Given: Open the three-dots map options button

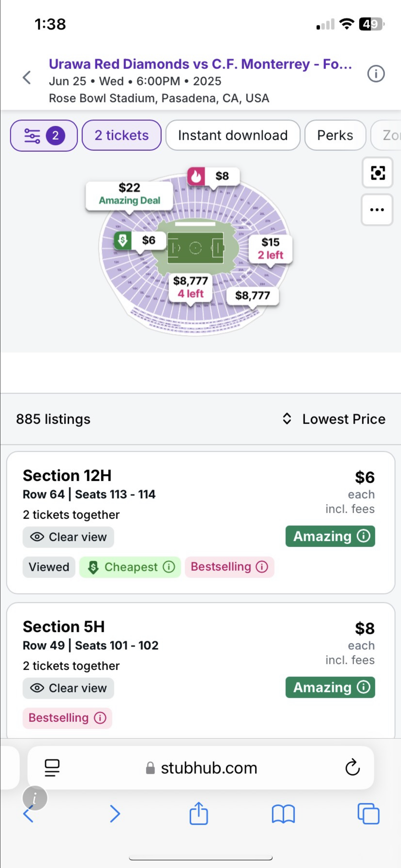Looking at the screenshot, I should (x=377, y=210).
